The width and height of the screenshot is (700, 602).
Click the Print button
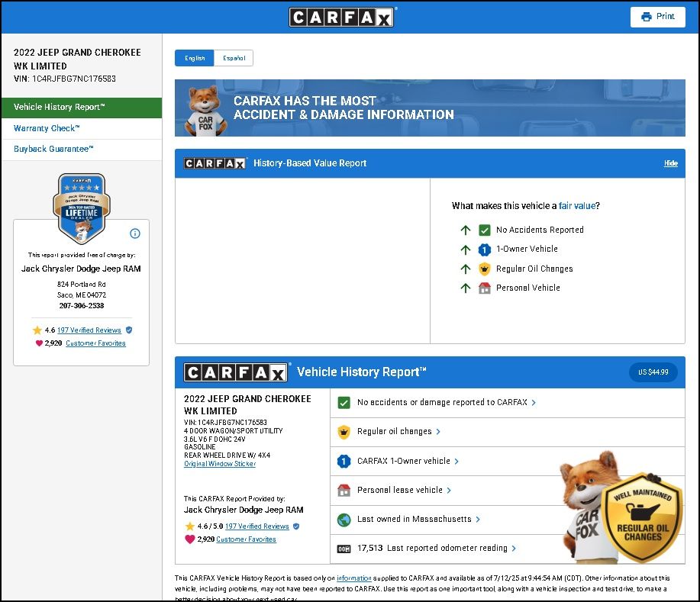657,17
